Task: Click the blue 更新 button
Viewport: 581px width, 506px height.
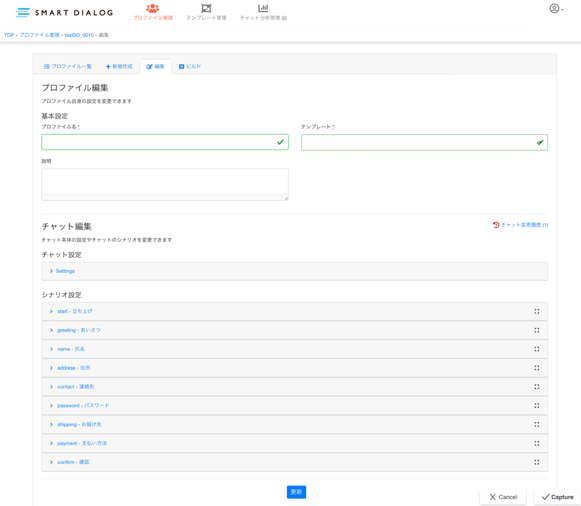Action: pyautogui.click(x=296, y=492)
